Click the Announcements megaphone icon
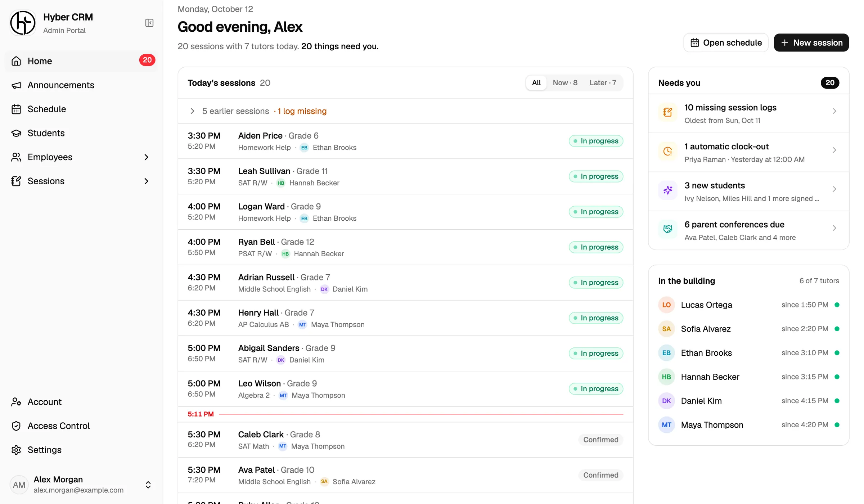 click(x=16, y=85)
